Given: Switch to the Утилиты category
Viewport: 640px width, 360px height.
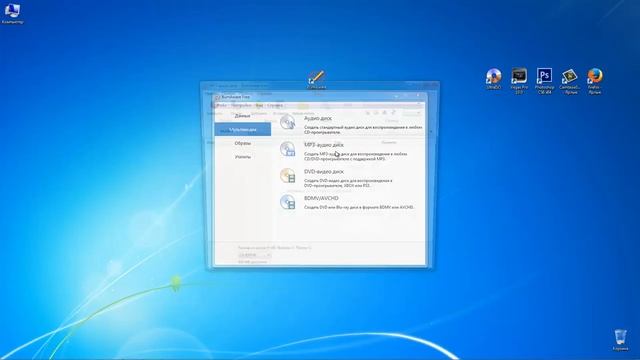Looking at the screenshot, I should (242, 157).
